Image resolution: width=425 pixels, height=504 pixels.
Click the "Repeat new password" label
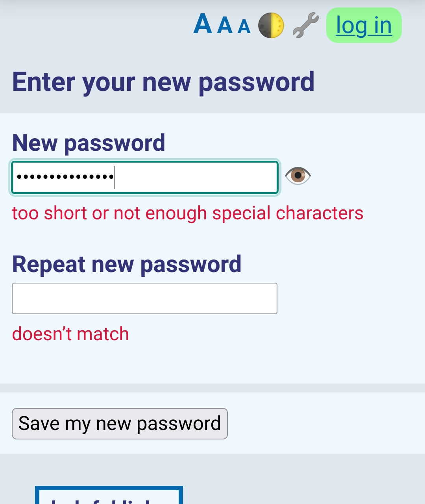(127, 264)
